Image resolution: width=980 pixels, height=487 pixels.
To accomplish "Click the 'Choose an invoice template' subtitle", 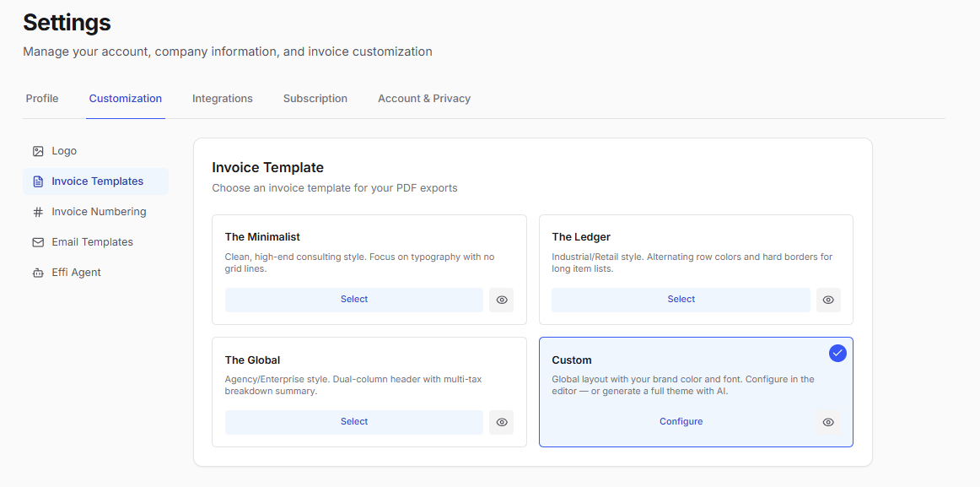I will click(335, 188).
